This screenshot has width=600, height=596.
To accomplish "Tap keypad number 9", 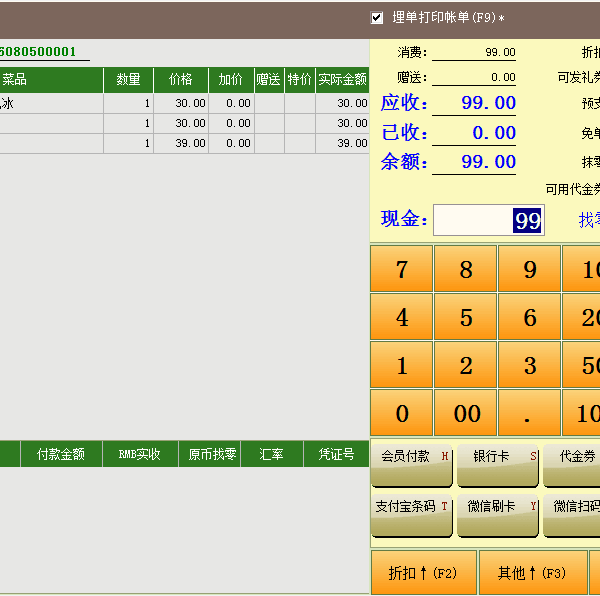I will [530, 269].
